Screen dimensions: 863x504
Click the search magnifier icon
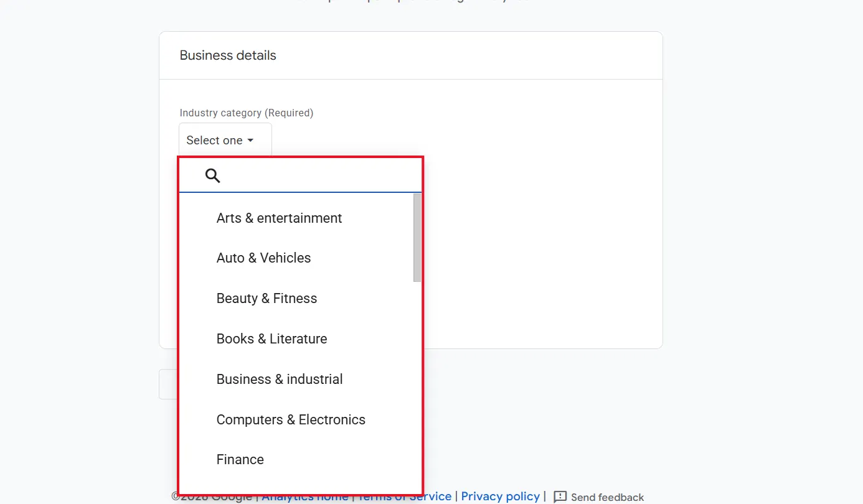213,175
